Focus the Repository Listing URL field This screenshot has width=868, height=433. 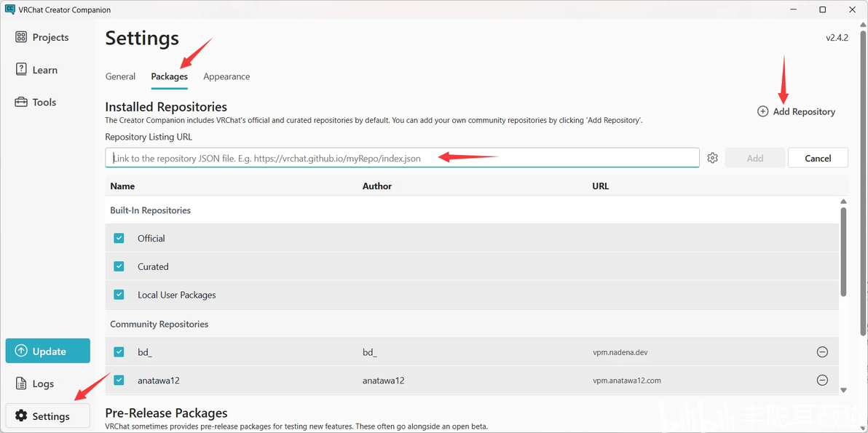click(403, 158)
